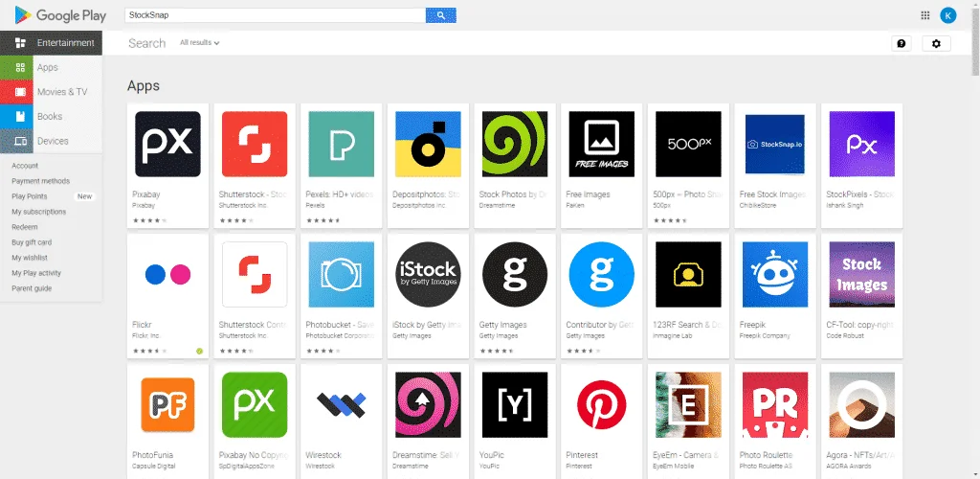The image size is (980, 479).
Task: Select Entertainment in the sidebar
Action: coord(52,43)
